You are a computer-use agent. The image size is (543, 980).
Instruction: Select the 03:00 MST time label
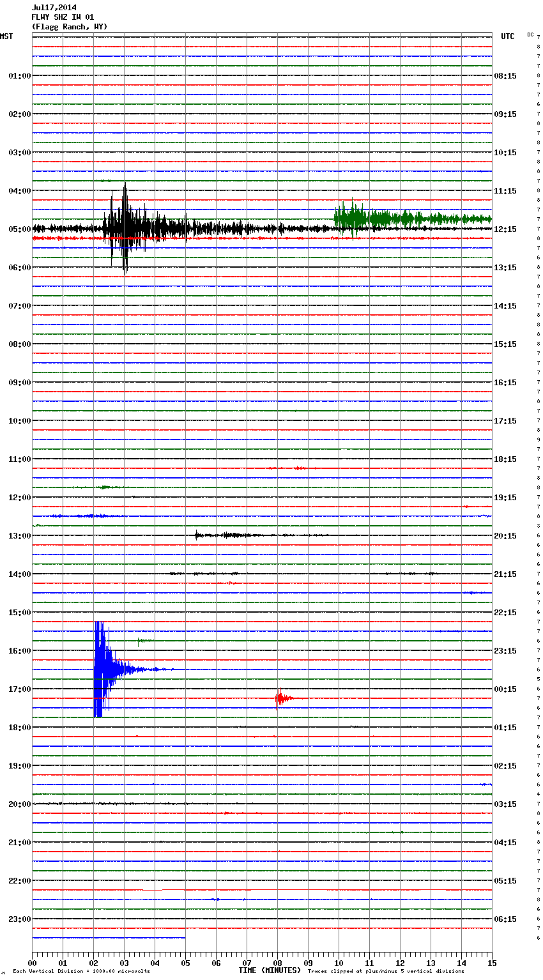point(20,153)
